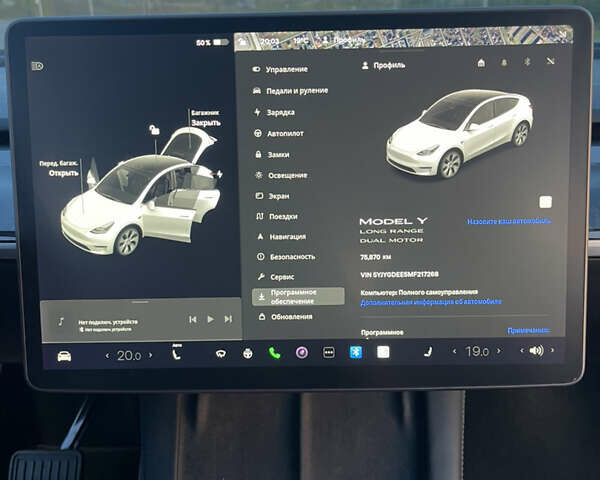Open notifications bell in header
The width and height of the screenshot is (600, 480).
[504, 62]
